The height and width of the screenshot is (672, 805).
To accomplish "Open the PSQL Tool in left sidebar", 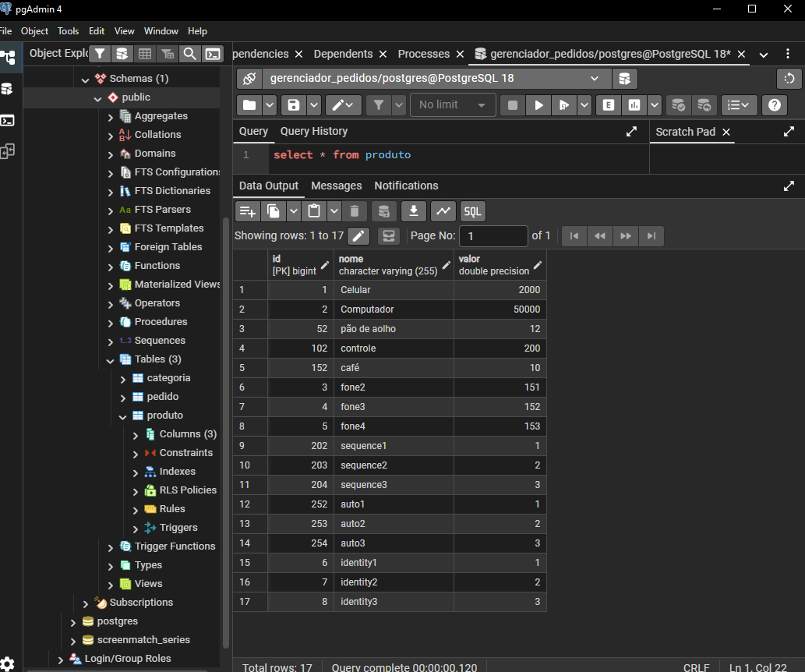I will [7, 120].
